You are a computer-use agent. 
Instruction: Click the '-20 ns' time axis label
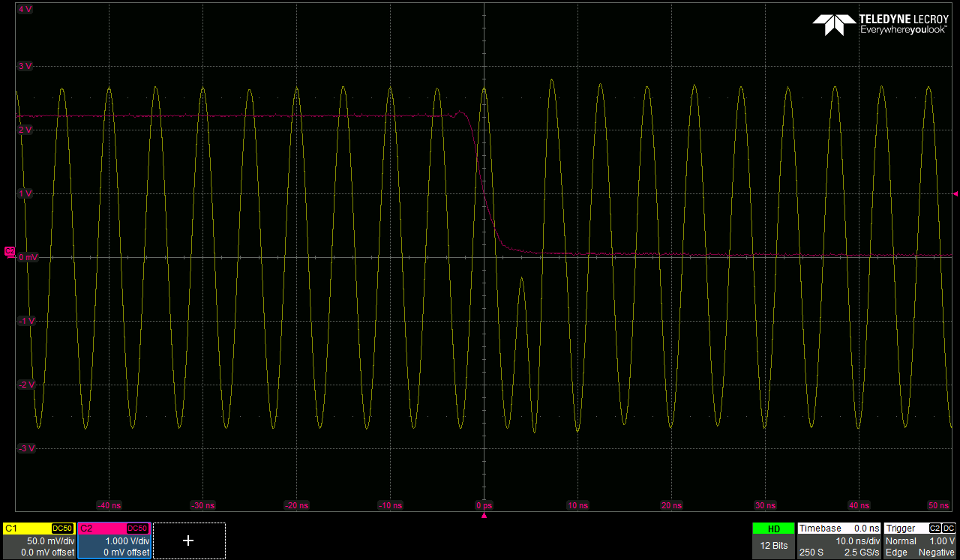pos(297,505)
